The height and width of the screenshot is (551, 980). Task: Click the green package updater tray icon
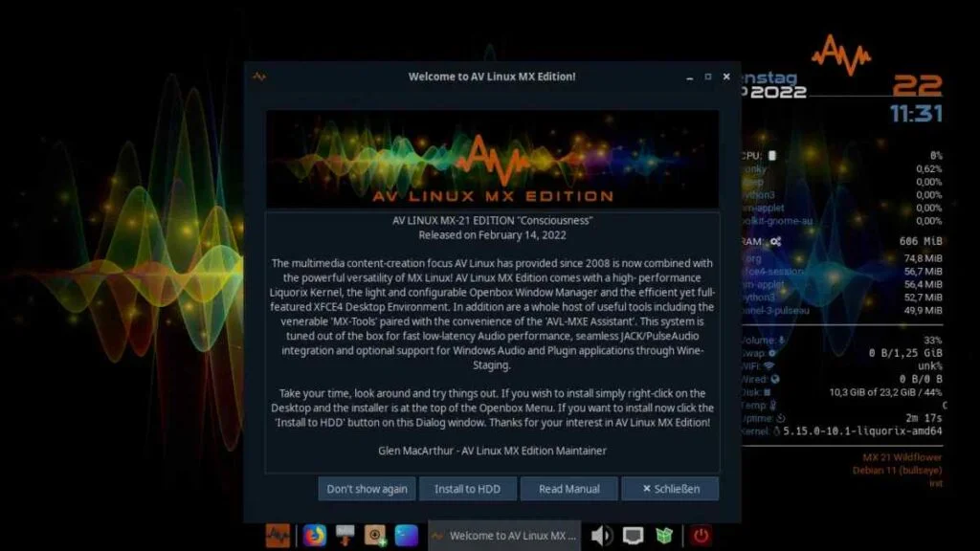click(x=664, y=536)
